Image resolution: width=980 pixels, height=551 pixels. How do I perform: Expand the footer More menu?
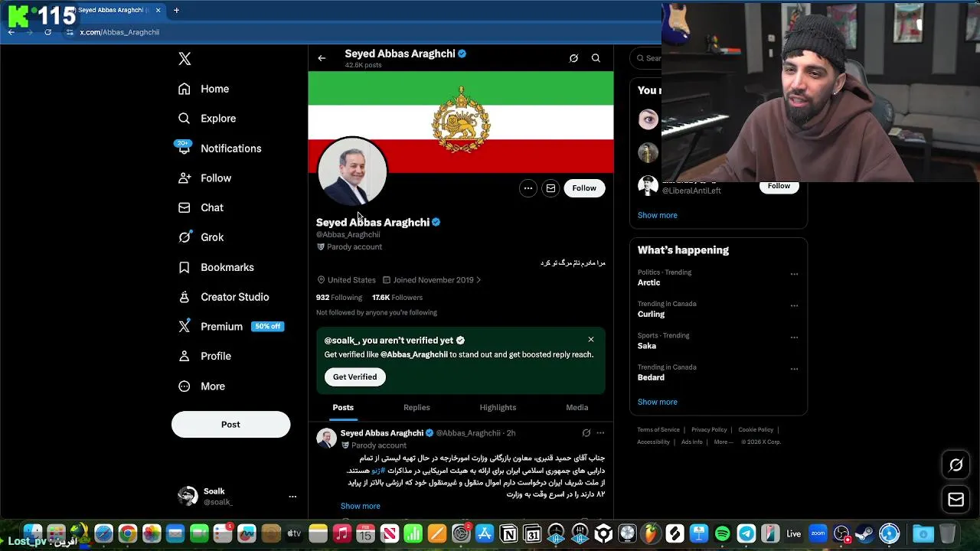tap(724, 442)
